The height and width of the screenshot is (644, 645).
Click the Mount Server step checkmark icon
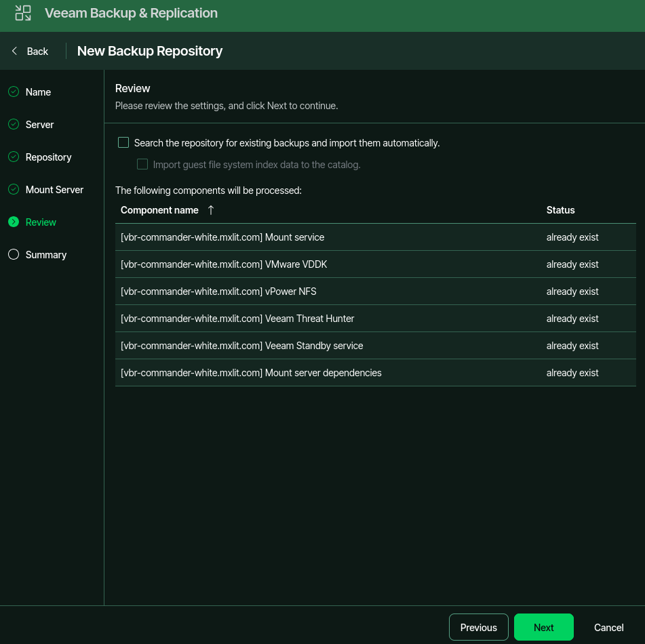[14, 189]
